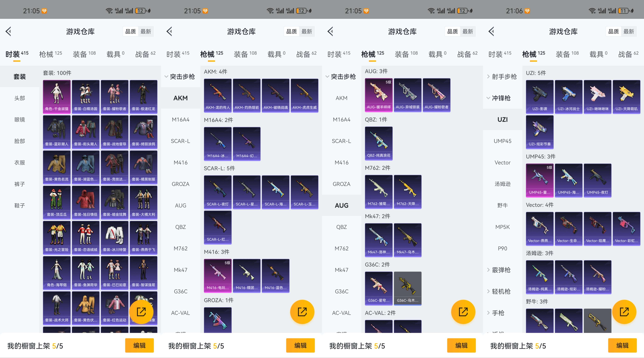The image size is (644, 358).
Task: Open SCAR-L-夜灯 skin thumbnail
Action: 218,192
